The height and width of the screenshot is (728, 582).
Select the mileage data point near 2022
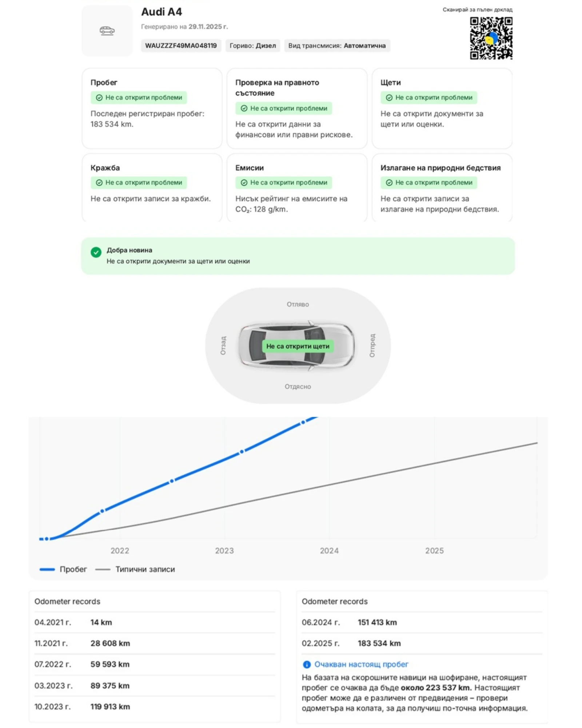coord(102,511)
